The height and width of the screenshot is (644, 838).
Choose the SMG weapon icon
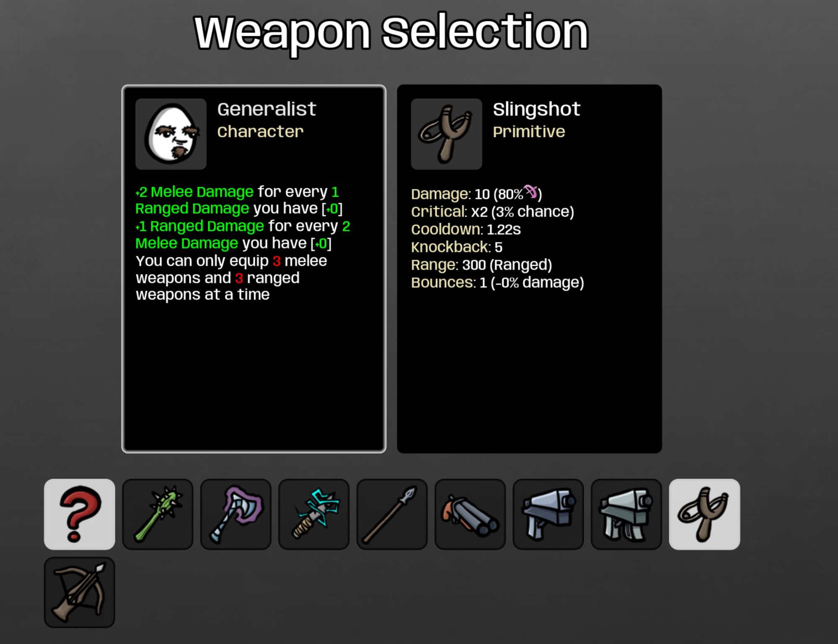pos(626,514)
